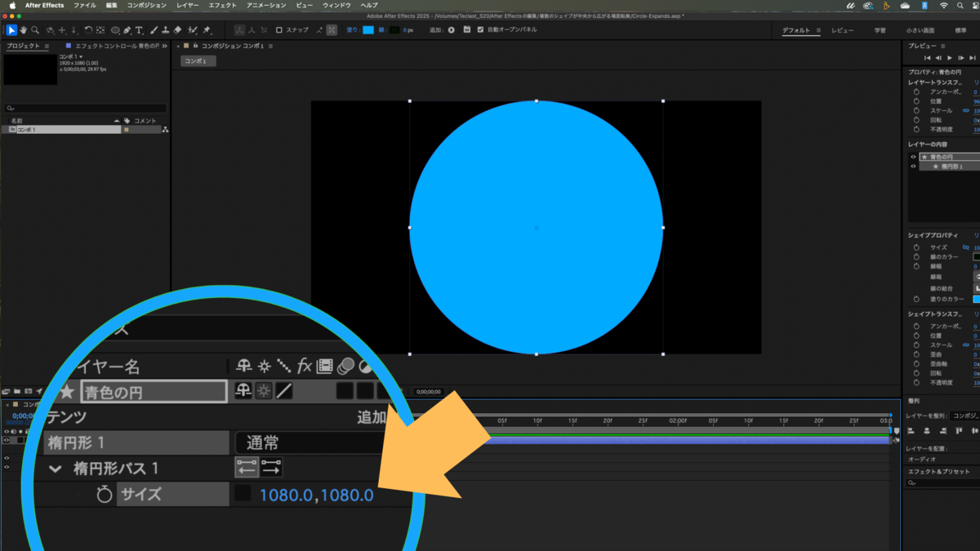Hide 楕円形 1 in レイヤーの内容 list
980x551 pixels.
pyautogui.click(x=913, y=167)
